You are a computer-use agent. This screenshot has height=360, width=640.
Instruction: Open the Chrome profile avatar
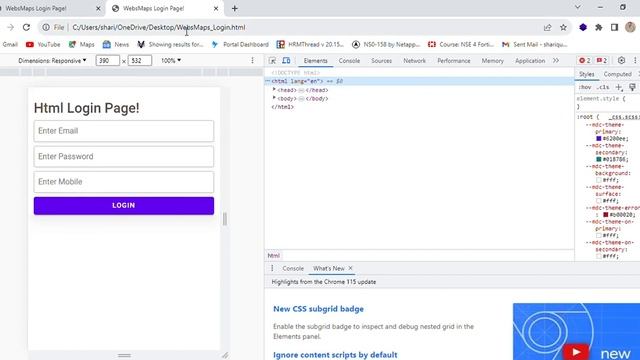point(630,27)
